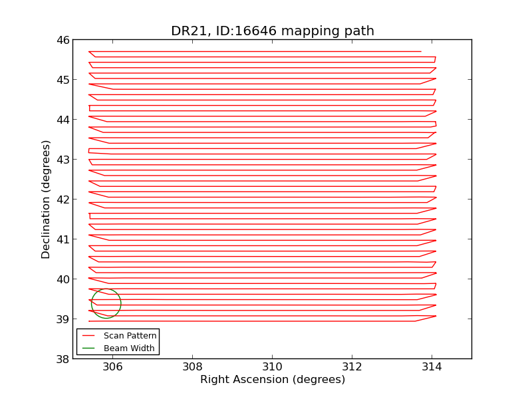
Task: Click y-axis tick label 41
Action: (x=63, y=239)
